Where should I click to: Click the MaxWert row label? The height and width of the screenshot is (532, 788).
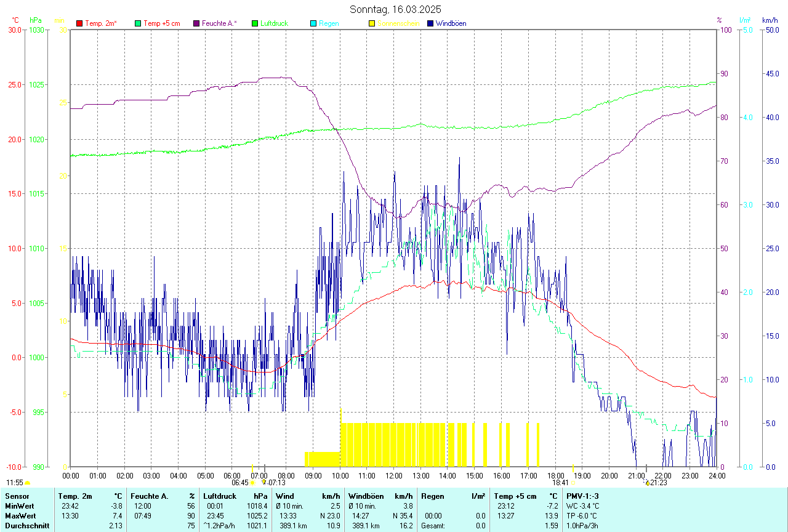(x=21, y=516)
